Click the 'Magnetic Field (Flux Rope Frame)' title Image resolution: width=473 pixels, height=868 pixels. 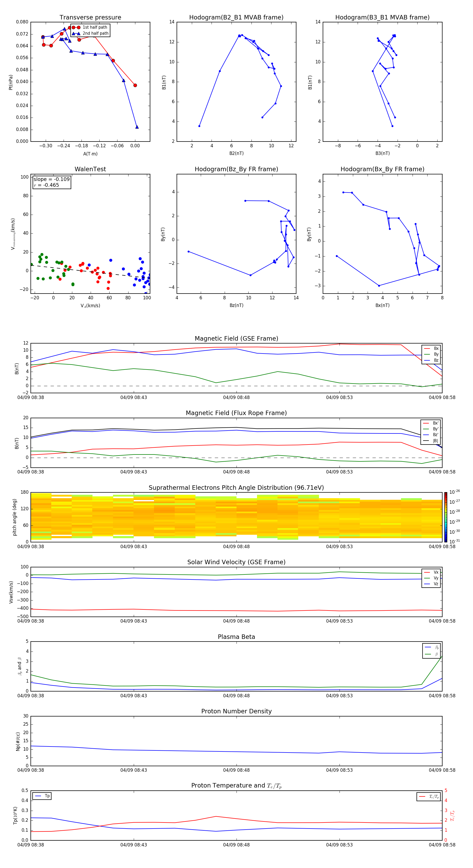[236, 413]
